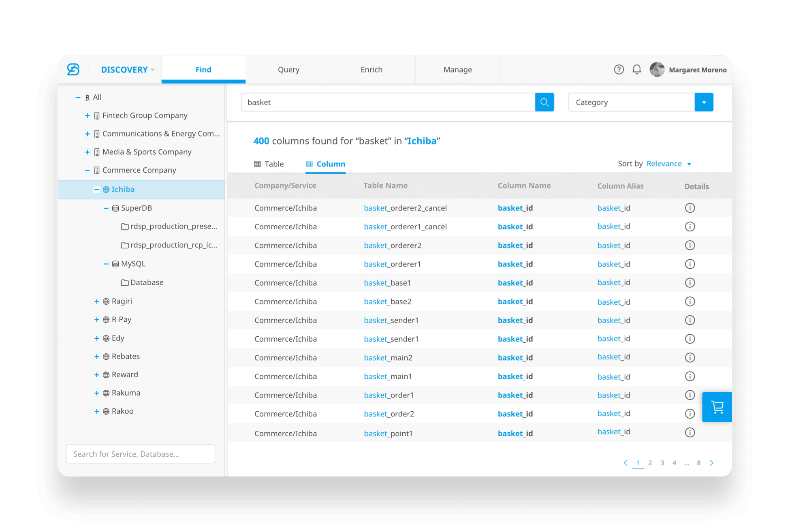Viewport: 790px width, 532px height.
Task: Collapse the SuperDB database node
Action: 106,208
